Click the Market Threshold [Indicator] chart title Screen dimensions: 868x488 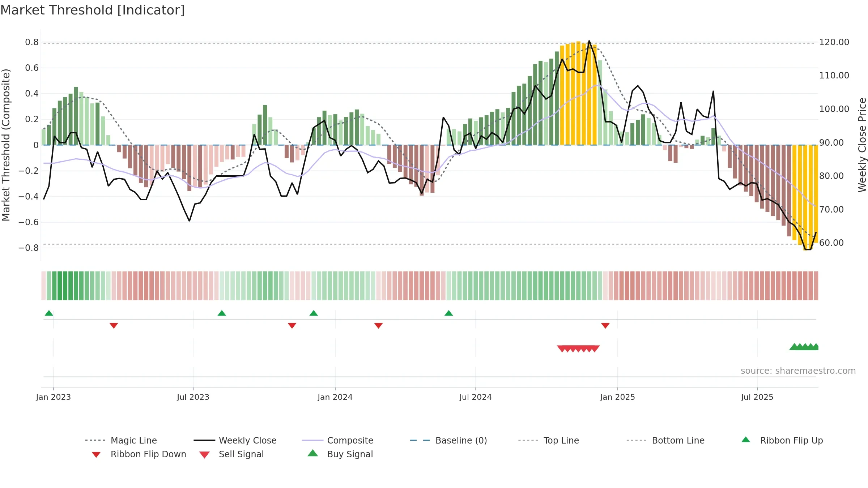point(93,10)
